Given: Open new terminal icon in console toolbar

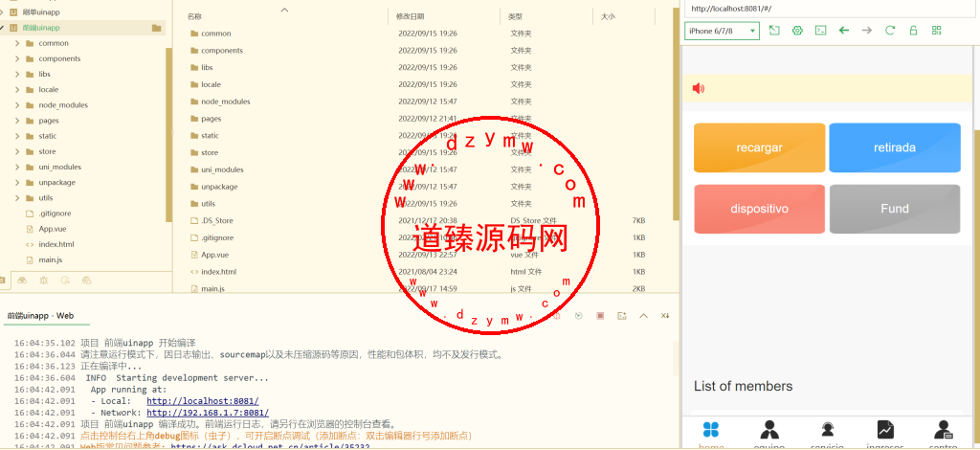Looking at the screenshot, I should click(621, 316).
